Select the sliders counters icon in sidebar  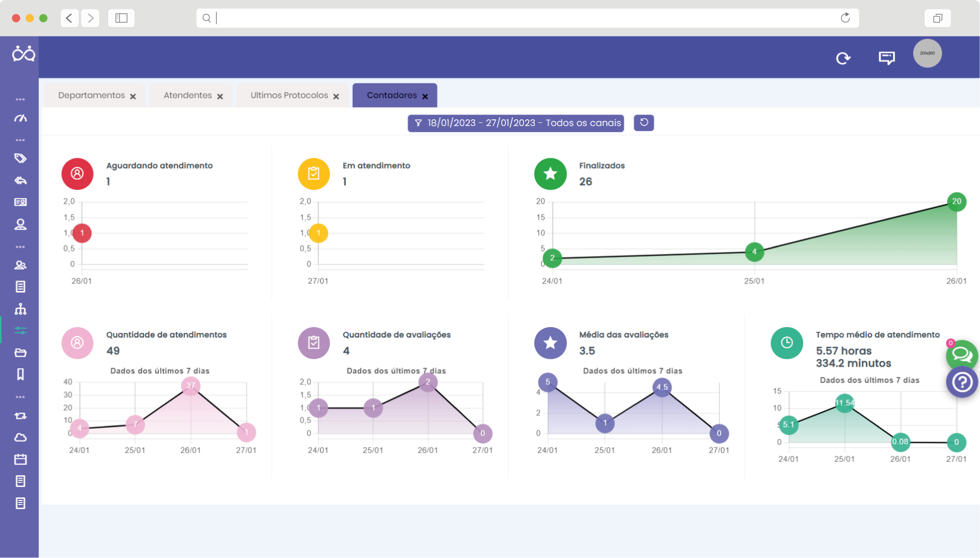(20, 330)
